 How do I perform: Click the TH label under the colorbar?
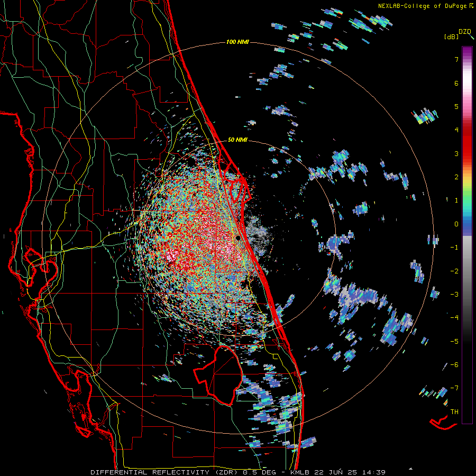[454, 412]
